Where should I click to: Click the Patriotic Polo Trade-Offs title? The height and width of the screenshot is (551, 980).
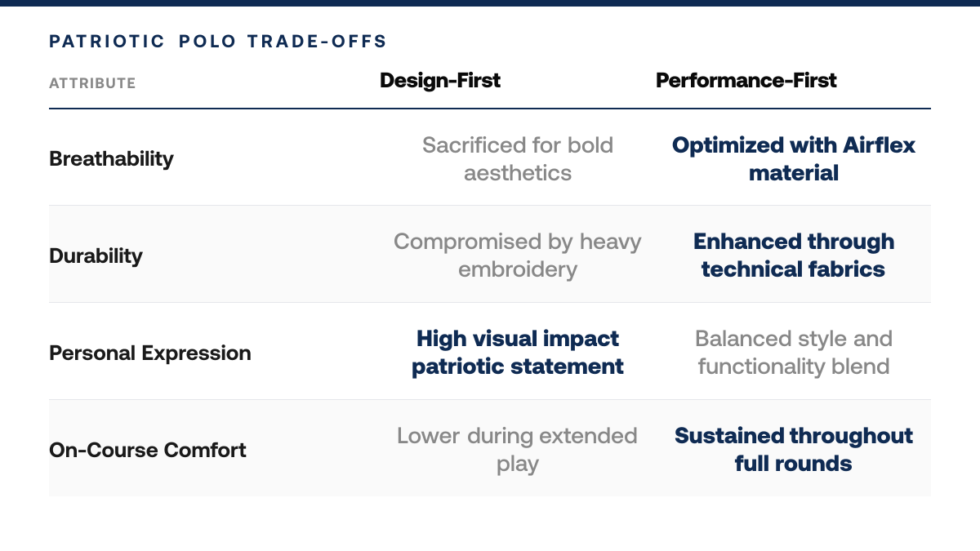tap(218, 42)
